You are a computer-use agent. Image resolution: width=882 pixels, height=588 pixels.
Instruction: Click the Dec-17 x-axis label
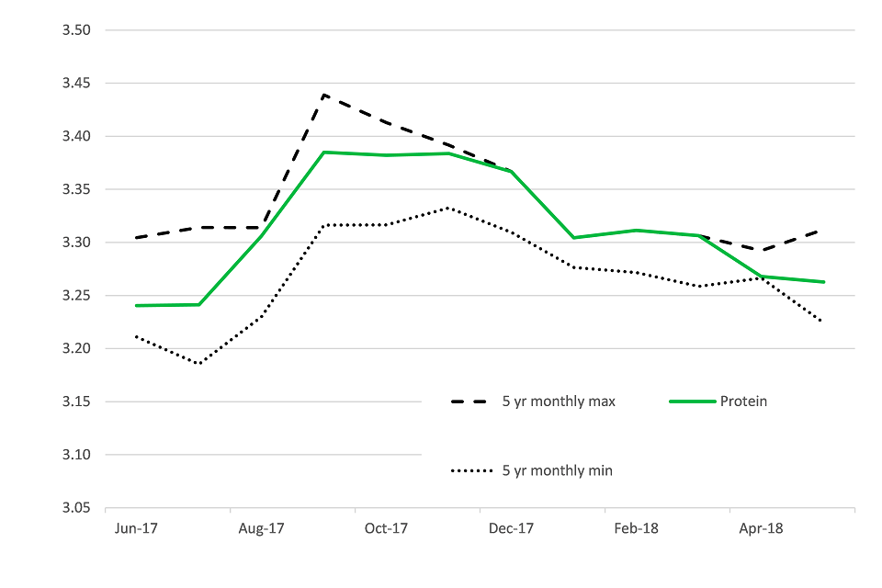pyautogui.click(x=511, y=528)
